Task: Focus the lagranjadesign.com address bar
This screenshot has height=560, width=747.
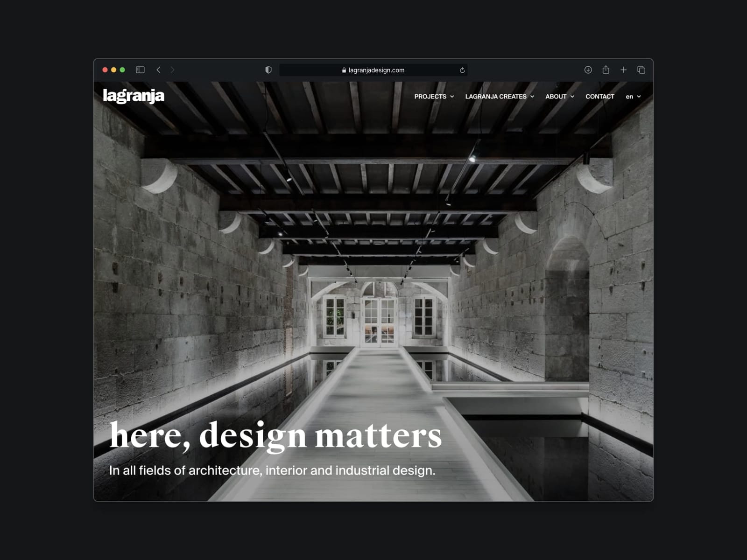Action: (x=373, y=70)
